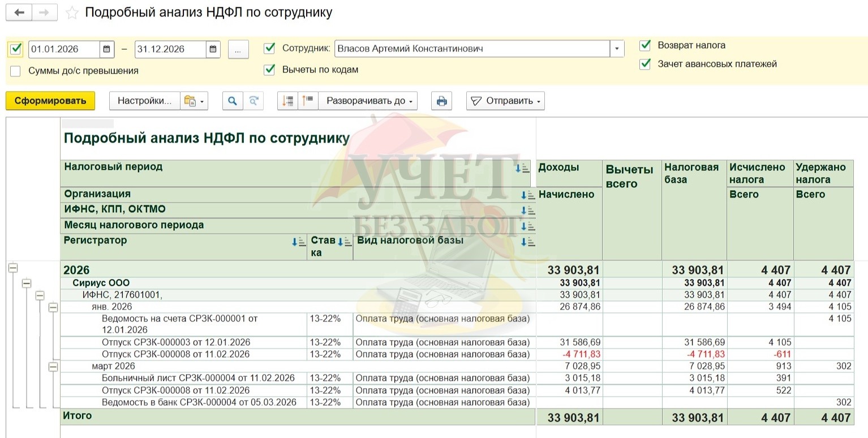Sort by Налоговый период header icon
Viewport: 868px width, 438px height.
coord(522,168)
